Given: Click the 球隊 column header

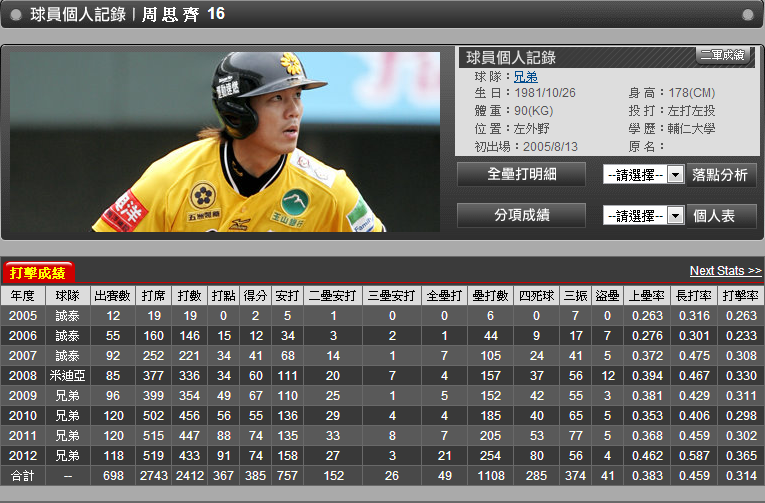Looking at the screenshot, I should coord(67,296).
